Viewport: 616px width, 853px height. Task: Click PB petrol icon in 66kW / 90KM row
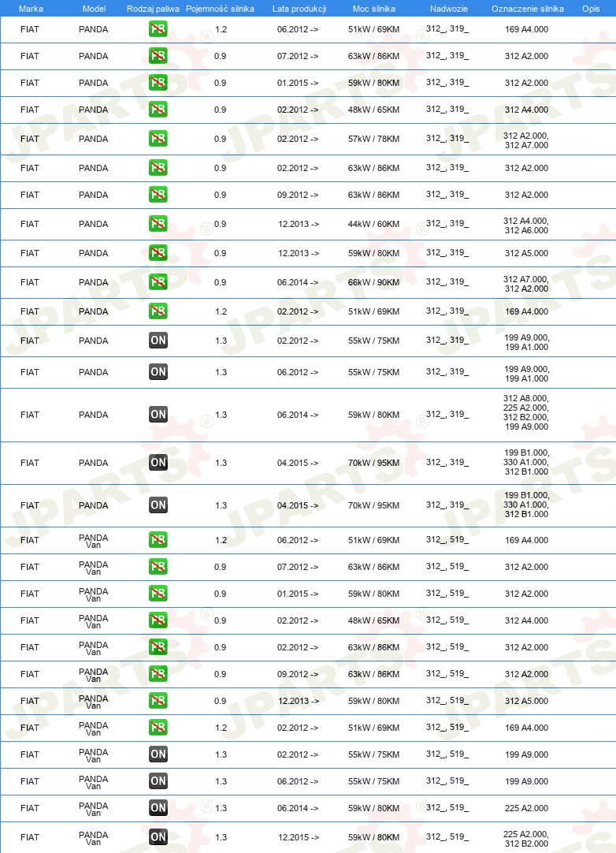click(158, 281)
